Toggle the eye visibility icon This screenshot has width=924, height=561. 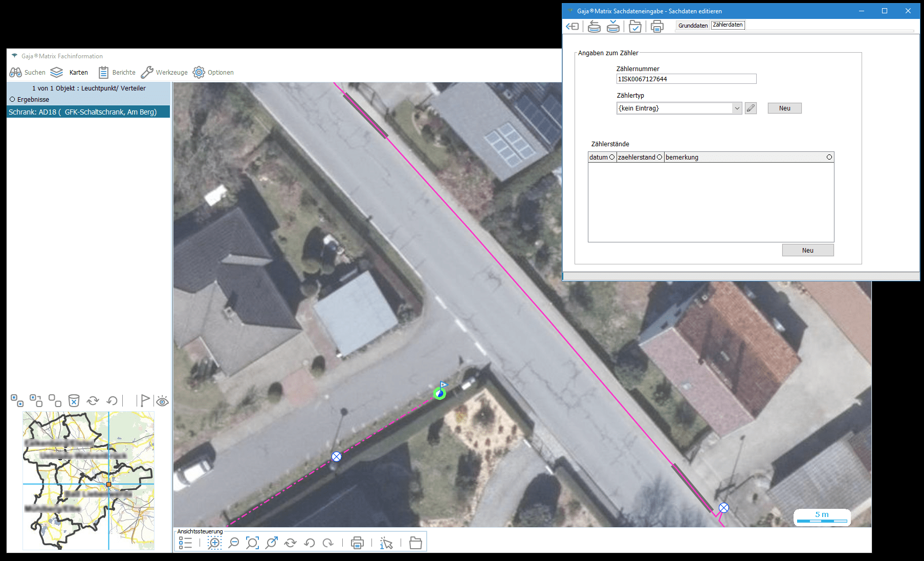[162, 401]
